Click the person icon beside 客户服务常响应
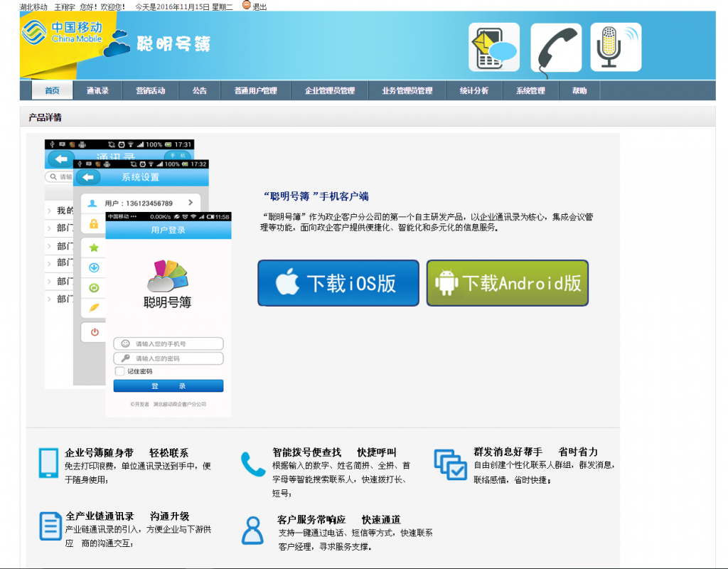 tap(252, 531)
